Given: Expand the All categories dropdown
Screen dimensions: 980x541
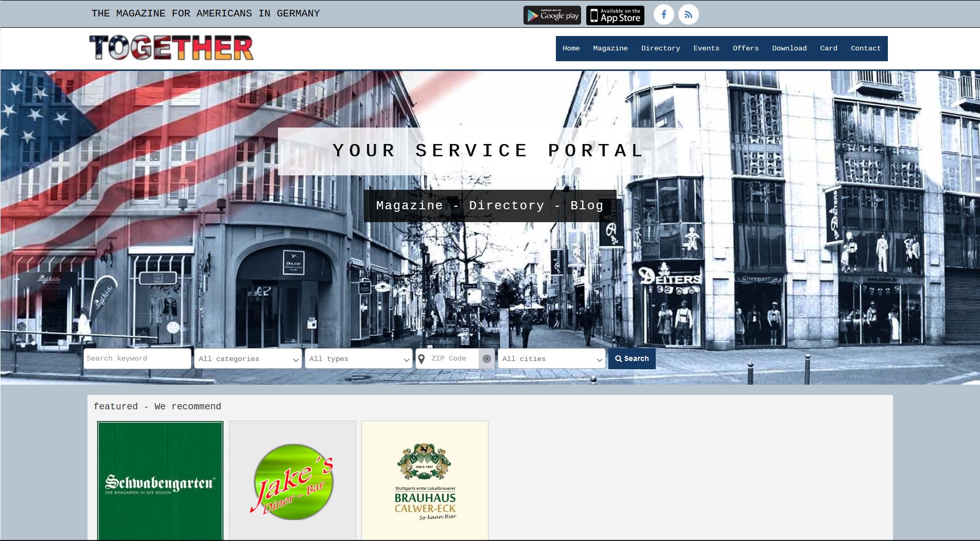Looking at the screenshot, I should (x=248, y=358).
